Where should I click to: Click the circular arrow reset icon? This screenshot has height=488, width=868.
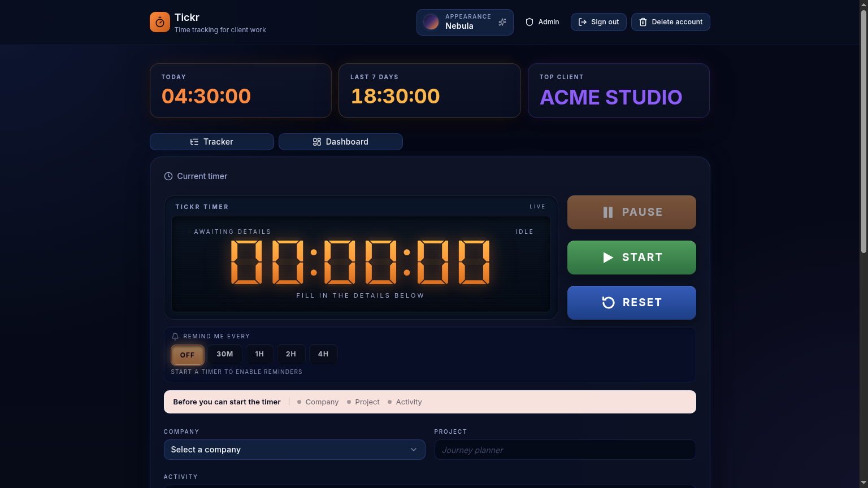(x=609, y=303)
